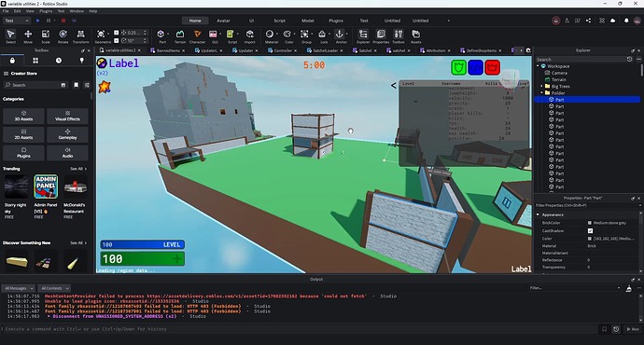The height and width of the screenshot is (345, 644).
Task: Click the Share icon in header
Action: (589, 21)
